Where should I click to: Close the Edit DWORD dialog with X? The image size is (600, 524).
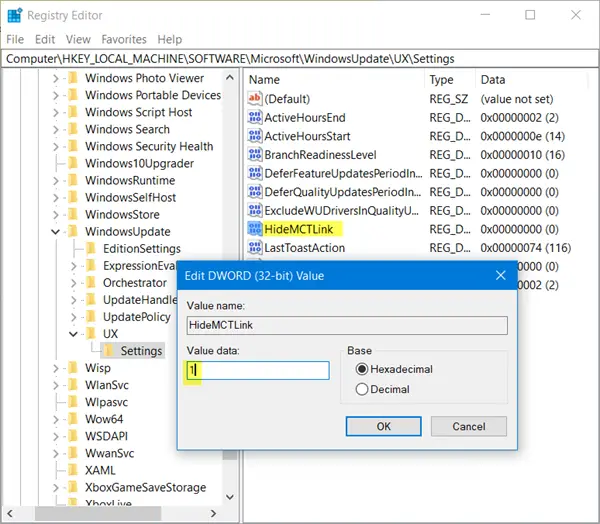point(501,275)
